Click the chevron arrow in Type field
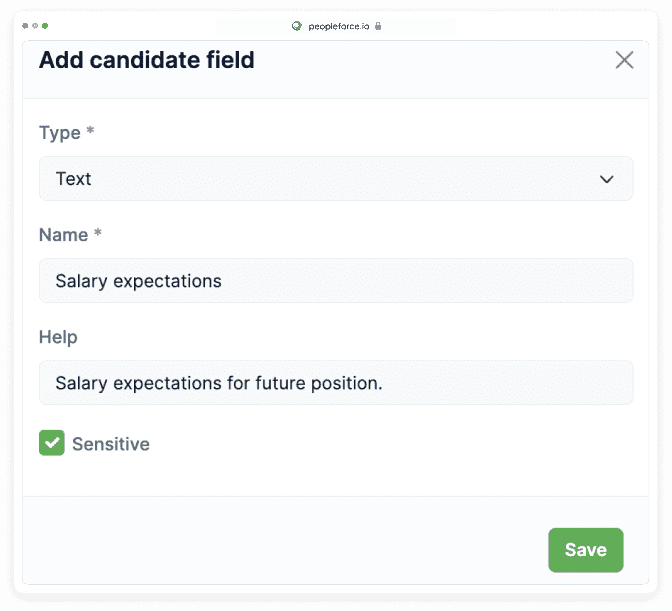This screenshot has height=611, width=672. coord(606,179)
